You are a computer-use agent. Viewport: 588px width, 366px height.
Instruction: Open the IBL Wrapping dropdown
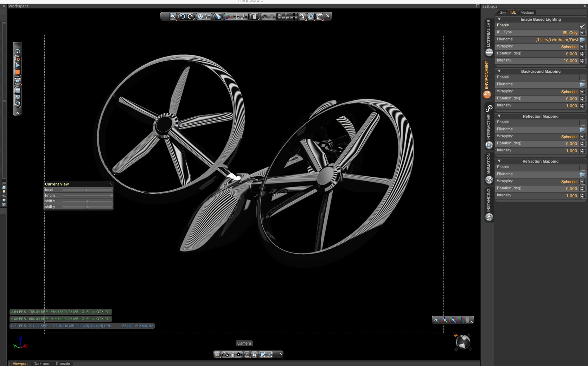[x=582, y=47]
